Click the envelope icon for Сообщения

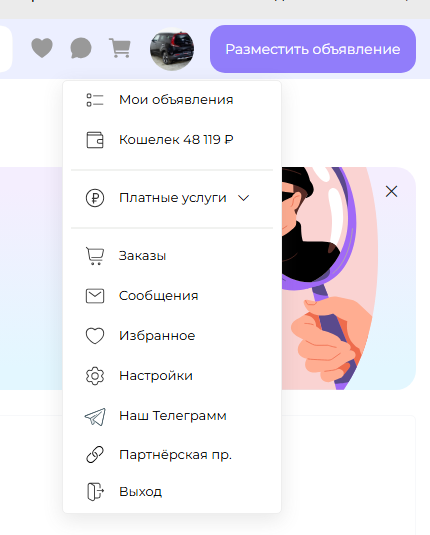pos(95,296)
